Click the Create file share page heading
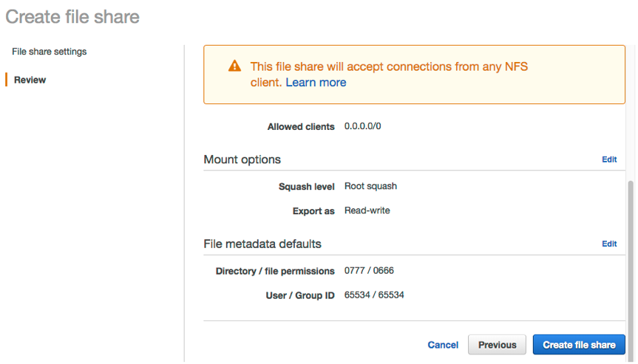Viewport: 638px width, 364px height. pos(72,17)
